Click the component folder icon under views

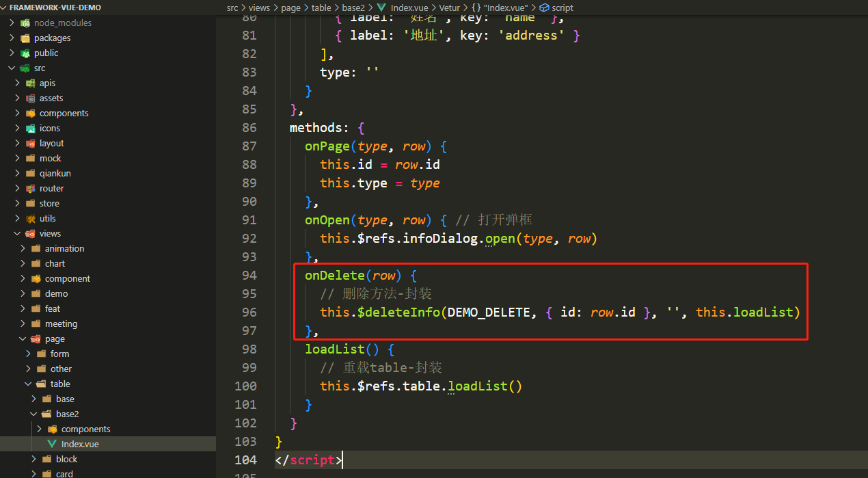coord(36,278)
